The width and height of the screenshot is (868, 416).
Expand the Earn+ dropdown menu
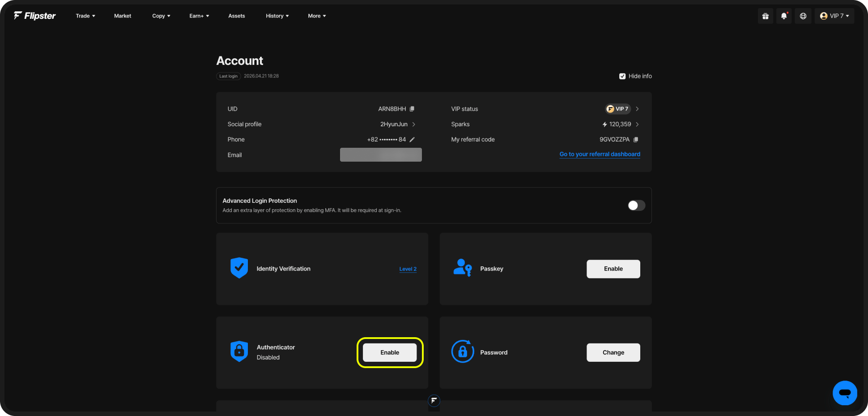(199, 16)
